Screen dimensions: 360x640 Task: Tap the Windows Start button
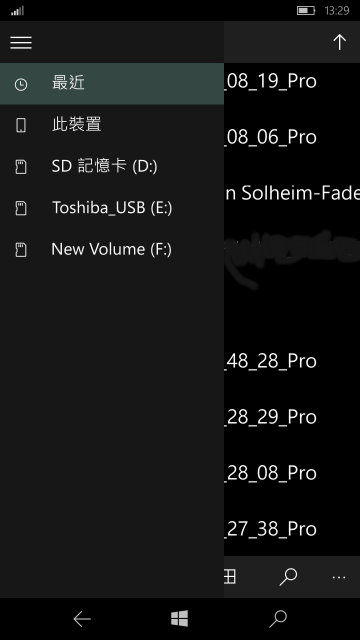(x=180, y=619)
